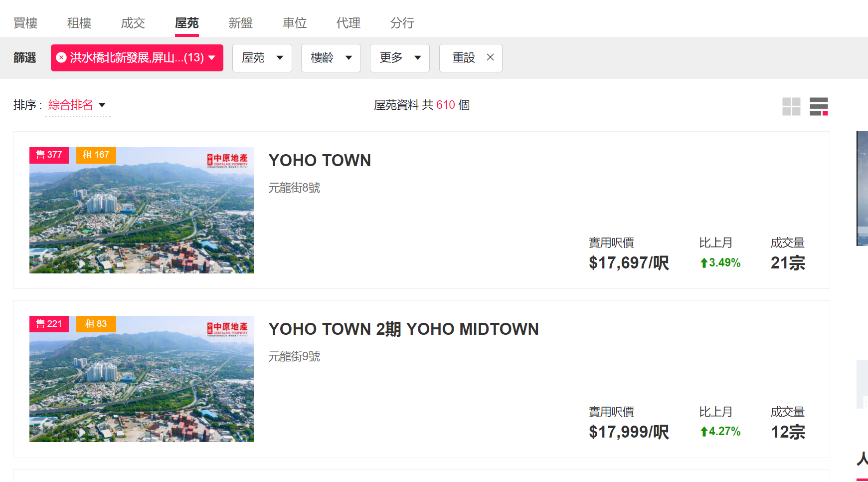Click the 21宗 transaction count
868x482 pixels.
(x=788, y=263)
